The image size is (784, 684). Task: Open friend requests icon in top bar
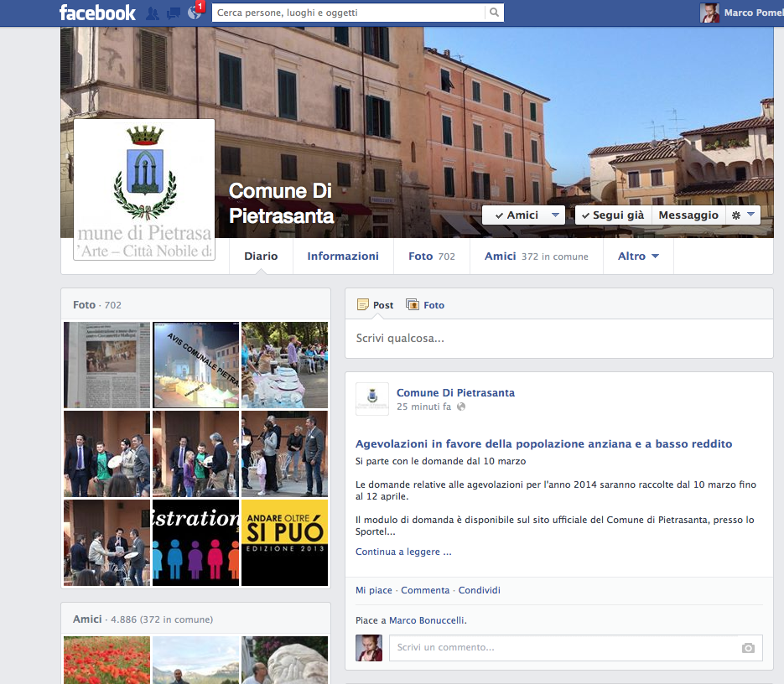153,13
